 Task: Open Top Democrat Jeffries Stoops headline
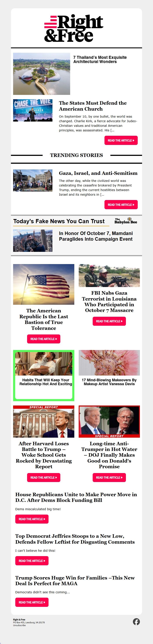[x=75, y=539]
